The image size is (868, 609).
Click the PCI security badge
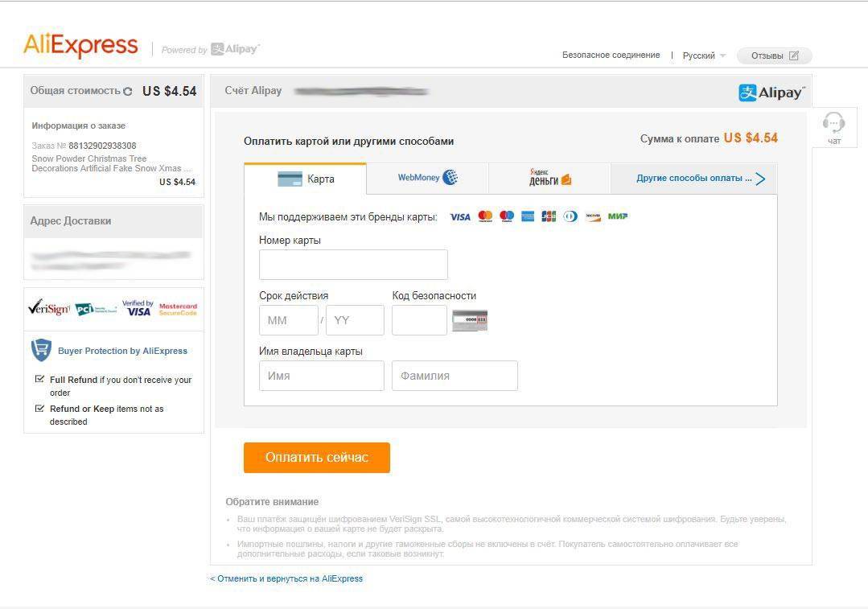(x=95, y=309)
